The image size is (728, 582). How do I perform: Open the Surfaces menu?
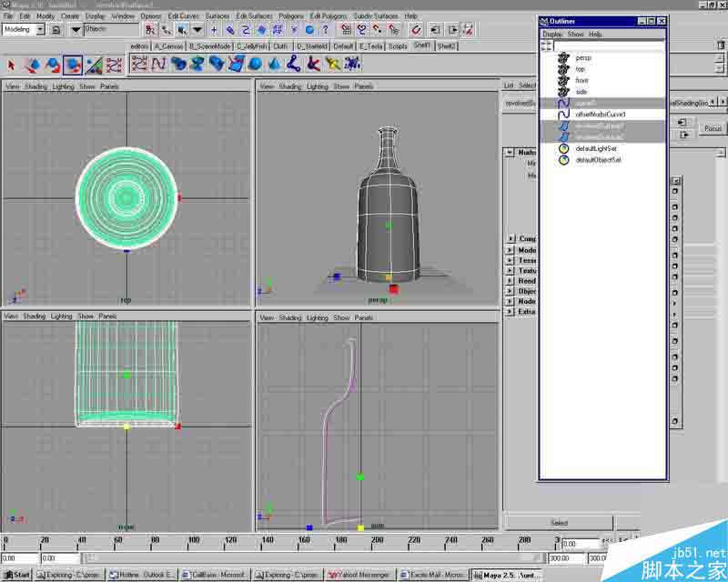(x=217, y=16)
